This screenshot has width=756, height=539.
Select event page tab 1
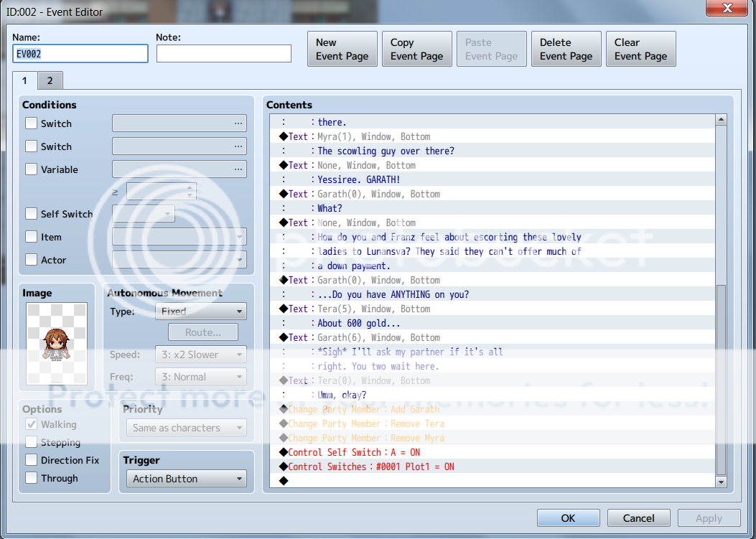[24, 80]
